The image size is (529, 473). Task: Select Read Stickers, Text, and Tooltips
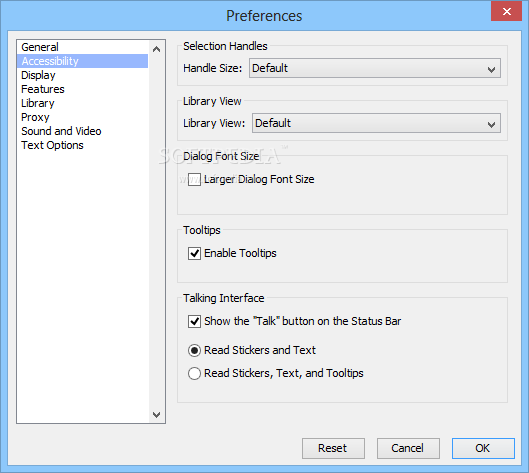pos(194,373)
